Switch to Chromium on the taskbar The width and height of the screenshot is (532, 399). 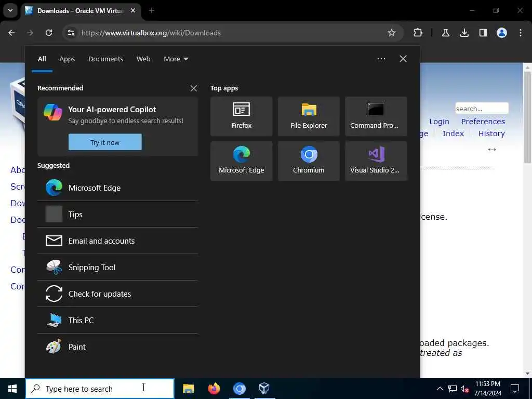[x=239, y=389]
